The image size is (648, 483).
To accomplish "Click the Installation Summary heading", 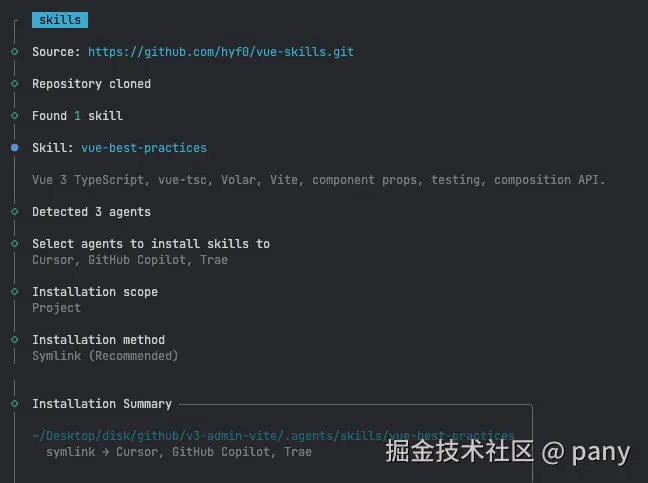I will 102,404.
